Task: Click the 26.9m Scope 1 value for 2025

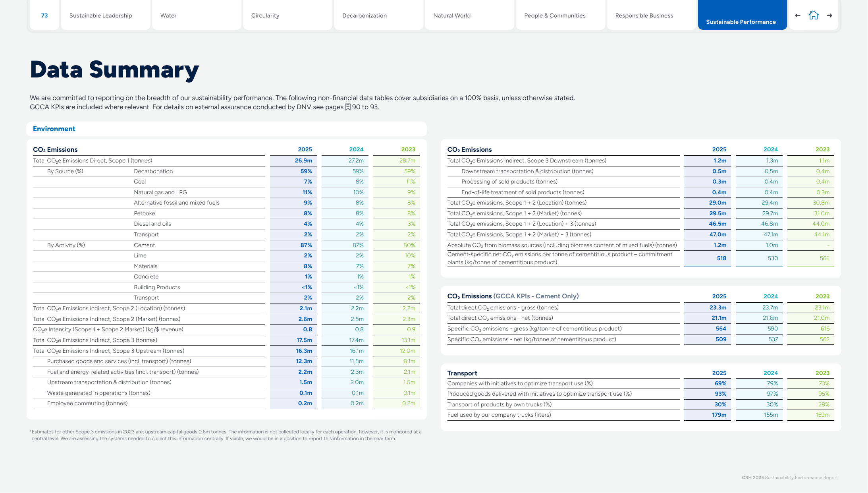Action: [x=303, y=160]
